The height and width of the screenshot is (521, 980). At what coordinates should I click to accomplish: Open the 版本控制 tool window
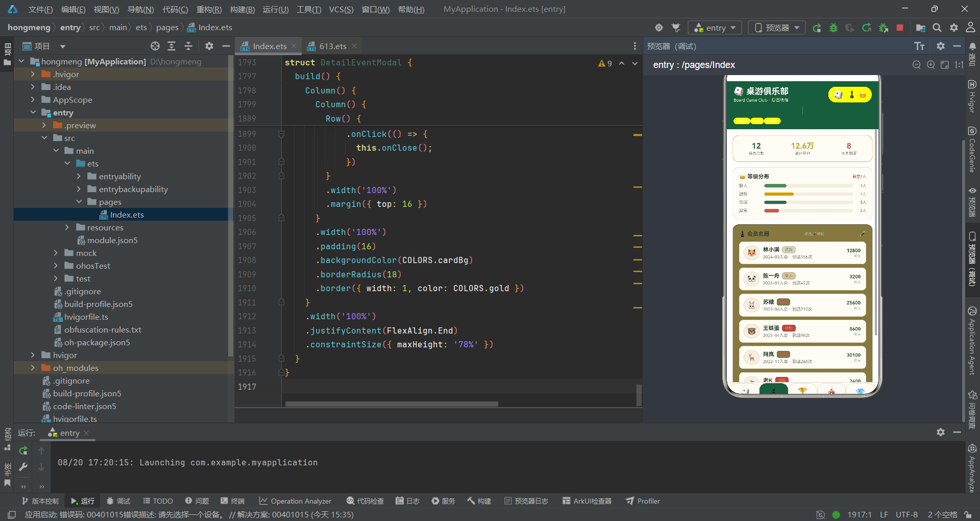pos(40,501)
